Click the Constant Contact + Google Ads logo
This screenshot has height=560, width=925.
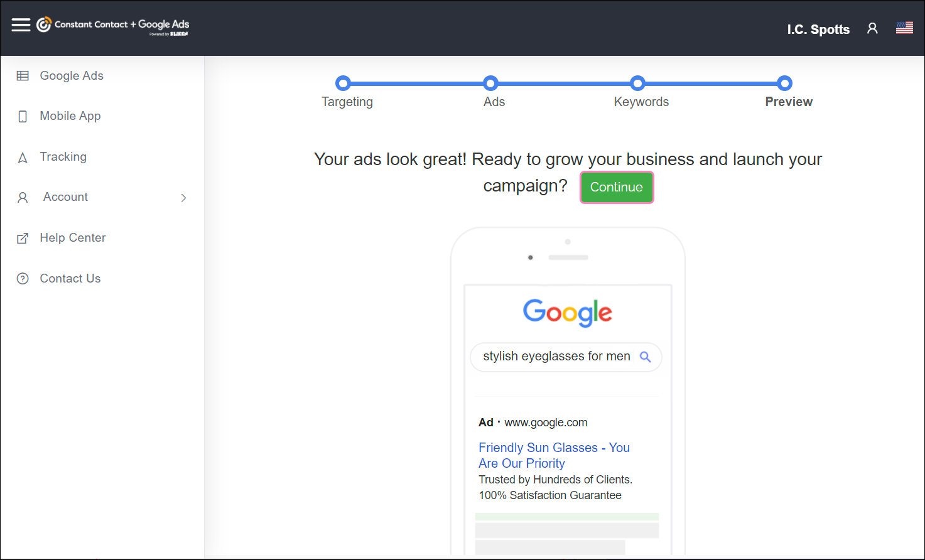113,26
